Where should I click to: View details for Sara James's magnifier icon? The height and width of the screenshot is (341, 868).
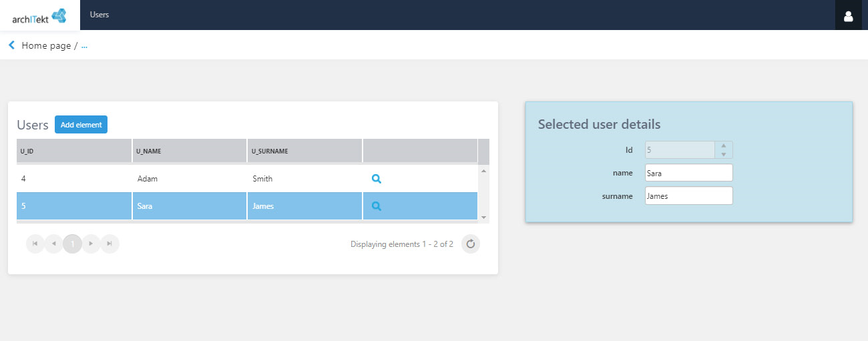pos(377,206)
